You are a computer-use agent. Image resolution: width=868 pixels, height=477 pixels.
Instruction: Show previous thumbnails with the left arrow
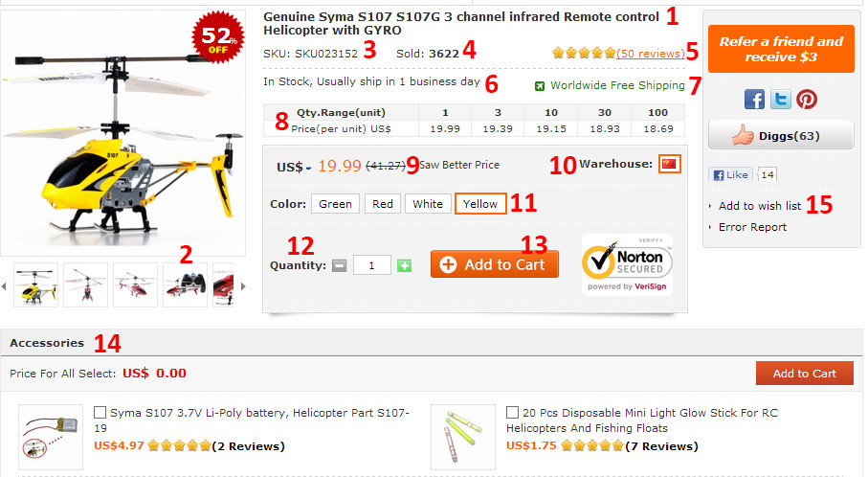pyautogui.click(x=4, y=286)
